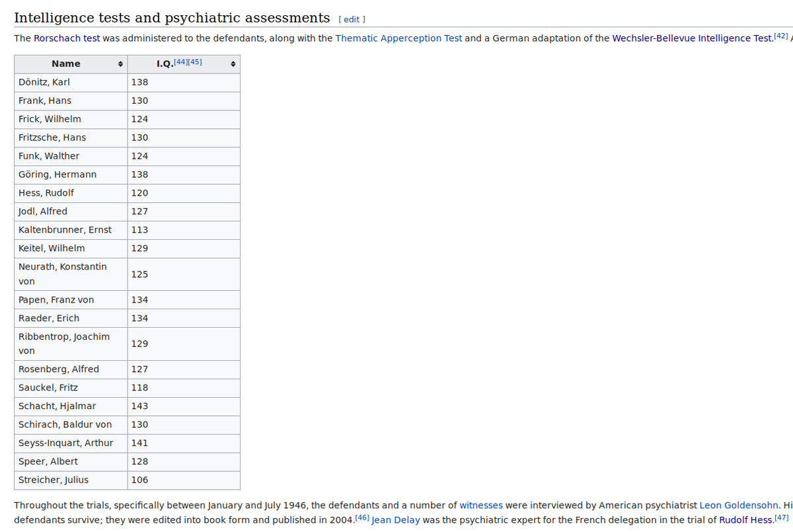793x532 pixels.
Task: Select the Kaltenbrunner, Ernst name cell
Action: click(71, 231)
